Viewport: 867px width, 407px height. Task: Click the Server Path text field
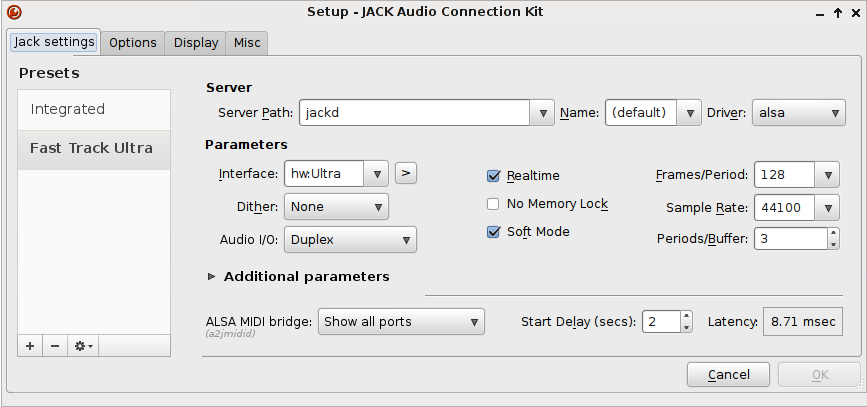[415, 113]
